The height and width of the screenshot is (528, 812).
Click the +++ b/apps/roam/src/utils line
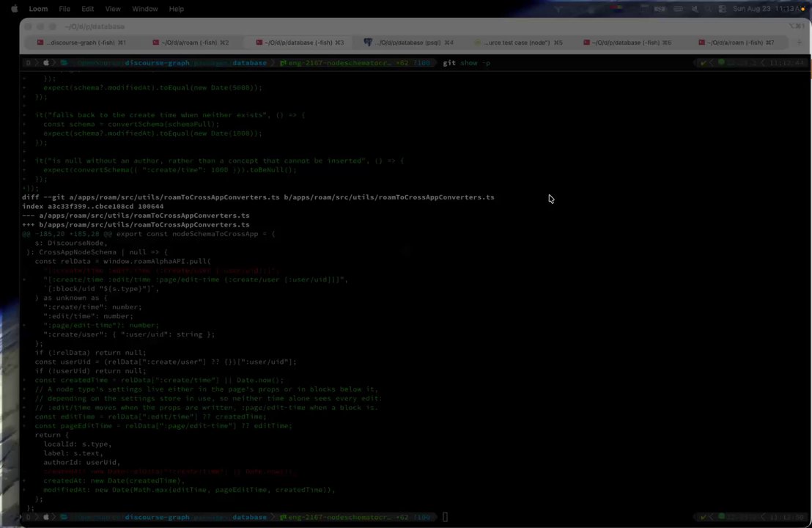136,224
